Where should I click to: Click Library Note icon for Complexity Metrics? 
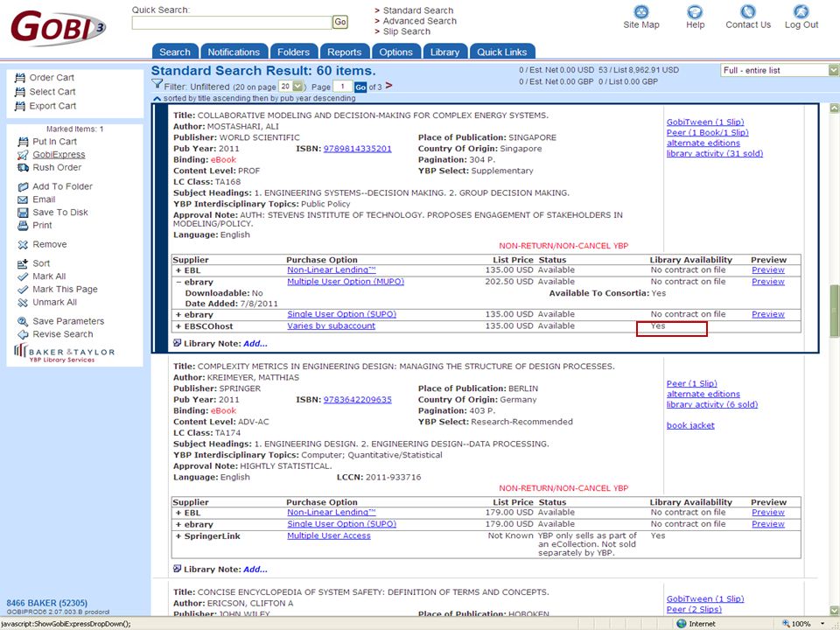178,569
